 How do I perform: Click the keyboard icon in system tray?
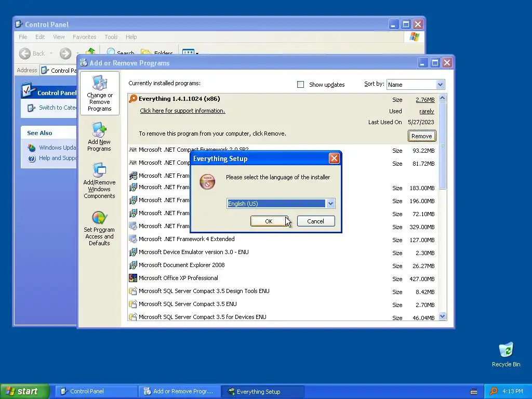474,392
